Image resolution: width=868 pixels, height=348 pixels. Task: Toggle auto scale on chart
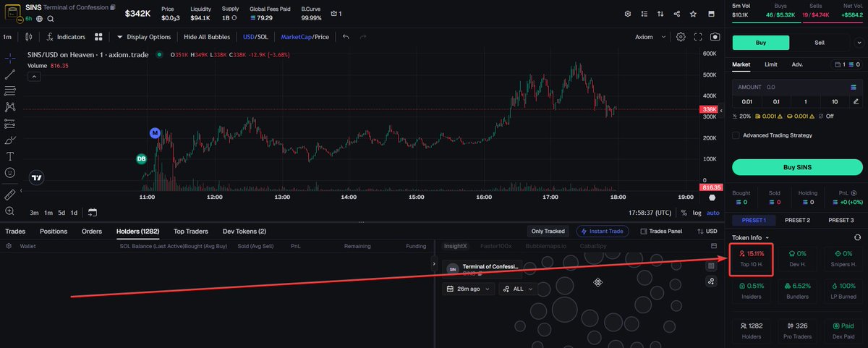tap(713, 213)
